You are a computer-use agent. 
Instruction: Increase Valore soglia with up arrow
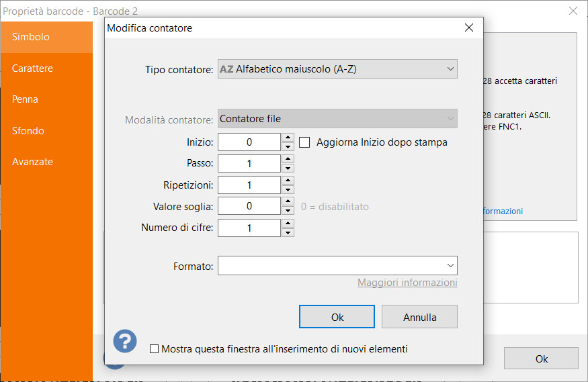pyautogui.click(x=288, y=201)
